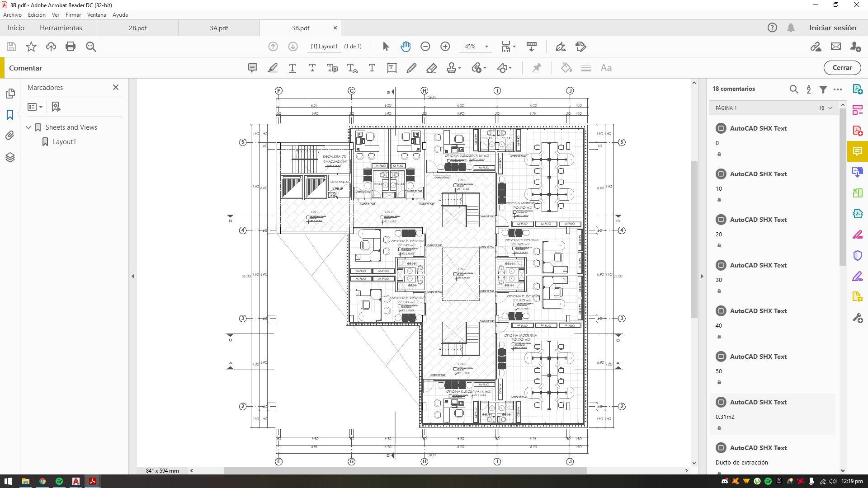Select the highlighter text tool
The width and height of the screenshot is (868, 488).
point(273,68)
